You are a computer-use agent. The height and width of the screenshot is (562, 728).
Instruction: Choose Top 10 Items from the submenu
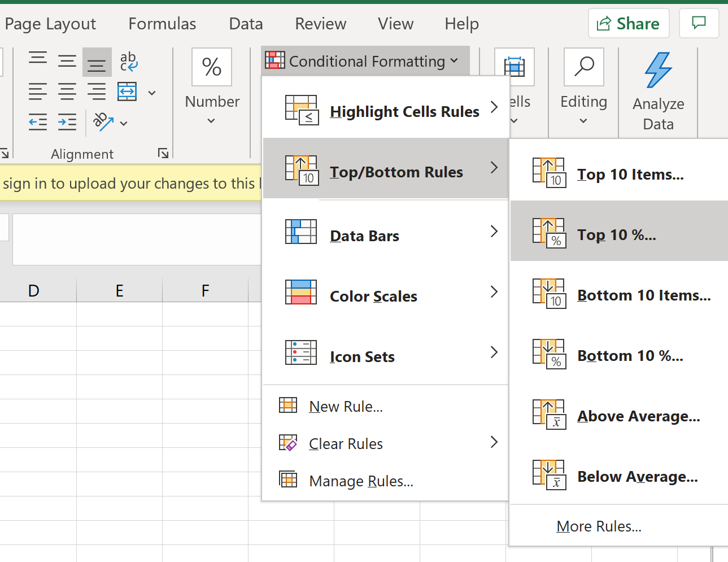point(630,174)
